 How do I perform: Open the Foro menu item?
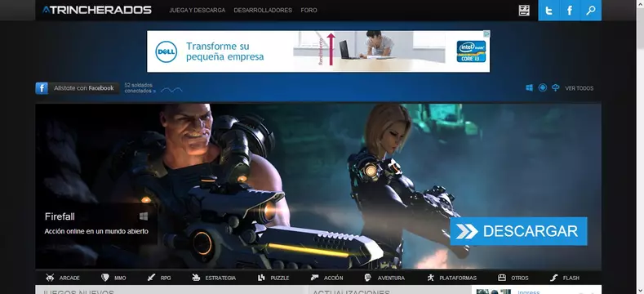pyautogui.click(x=309, y=11)
